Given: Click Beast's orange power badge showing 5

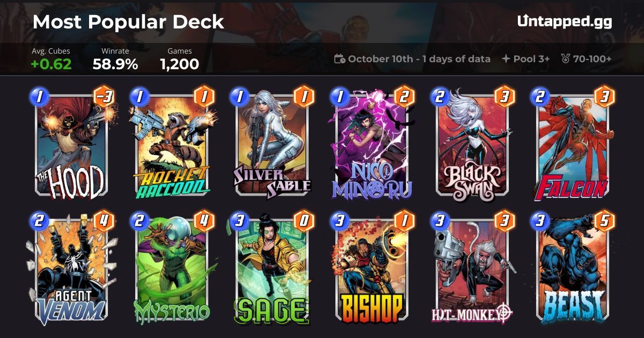Looking at the screenshot, I should (x=605, y=222).
